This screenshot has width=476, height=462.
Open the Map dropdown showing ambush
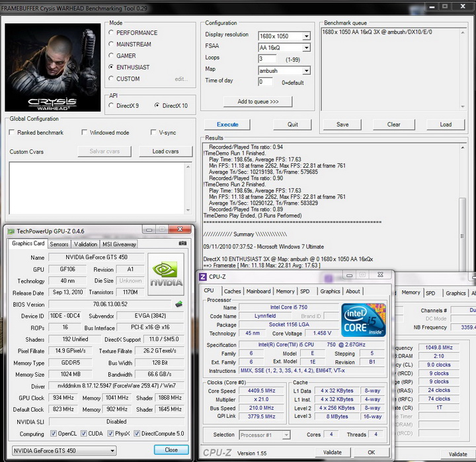(x=306, y=71)
